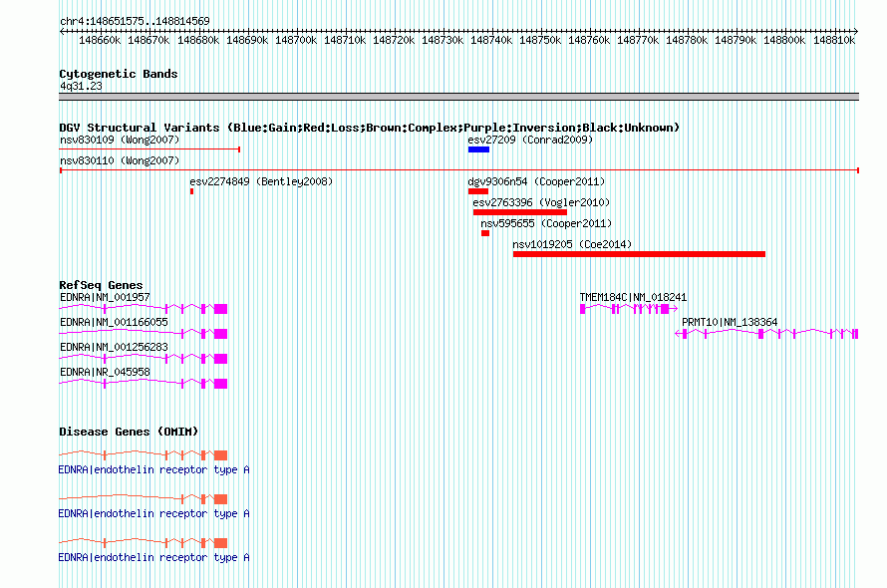This screenshot has height=588, width=887.
Task: Click the second orange EDNRA OMIM gene glyph
Action: [144, 498]
